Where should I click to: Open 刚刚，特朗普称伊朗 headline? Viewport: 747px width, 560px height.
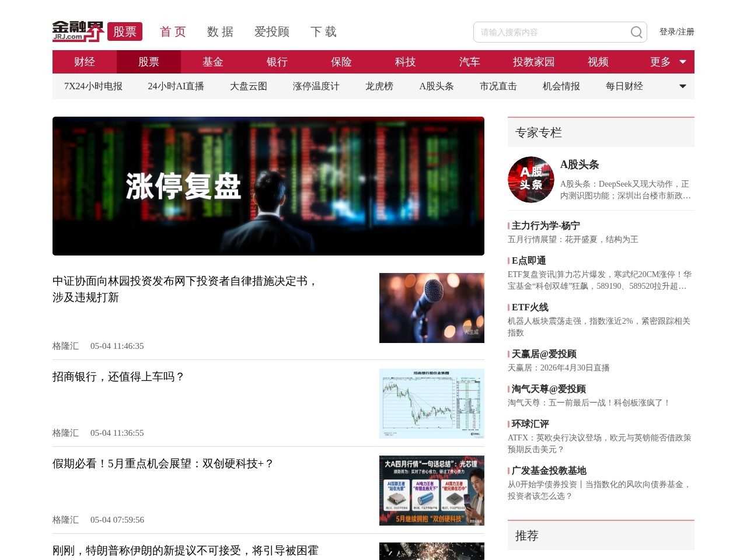pos(186,551)
